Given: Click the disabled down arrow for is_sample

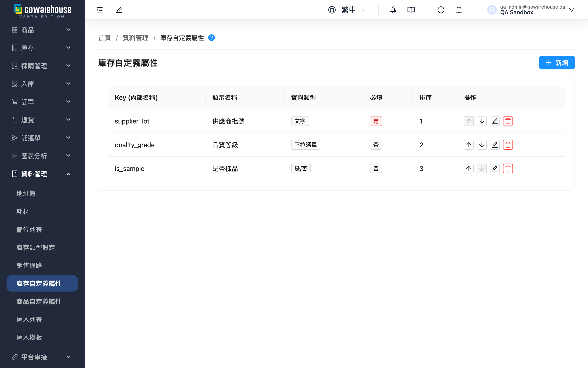Looking at the screenshot, I should pos(482,168).
